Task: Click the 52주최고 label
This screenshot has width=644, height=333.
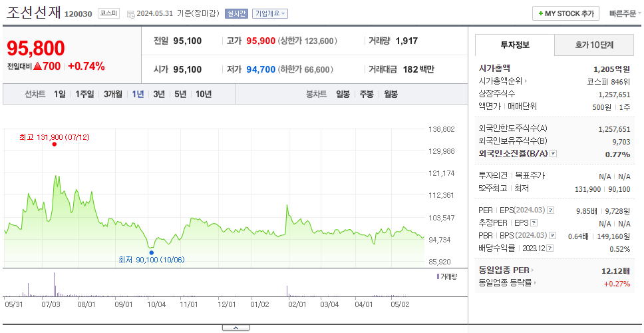Action: click(493, 188)
